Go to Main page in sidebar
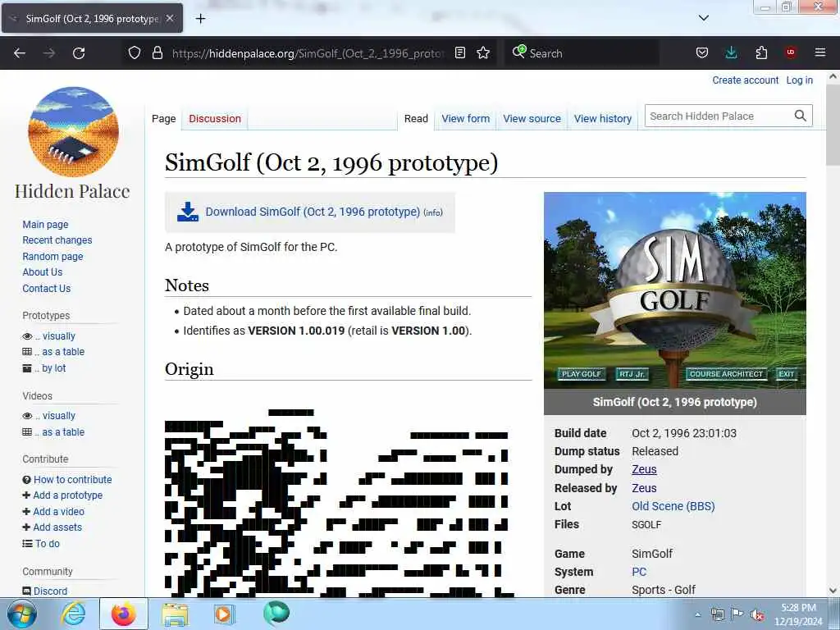 (x=45, y=225)
